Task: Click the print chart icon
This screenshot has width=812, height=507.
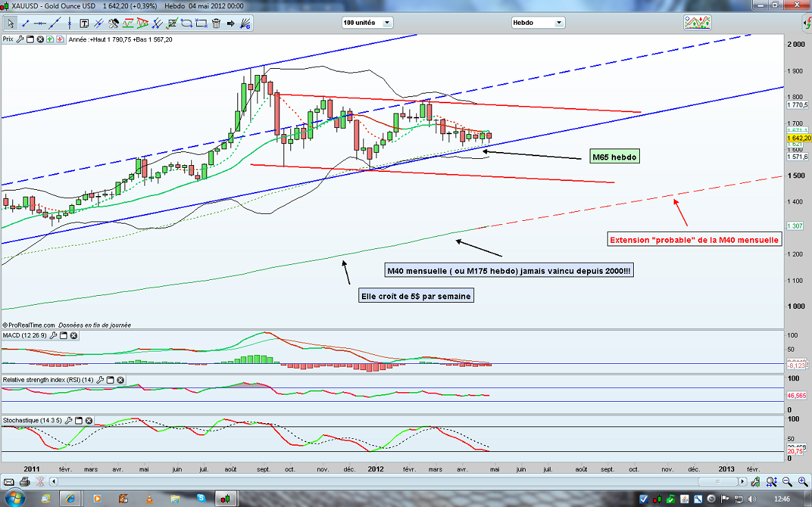Action: point(25,482)
